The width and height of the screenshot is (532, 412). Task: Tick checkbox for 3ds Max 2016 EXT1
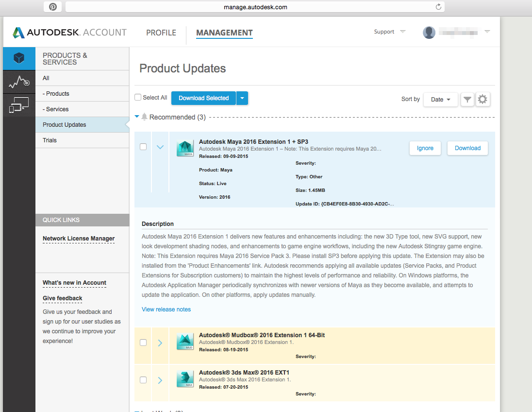[x=143, y=380]
